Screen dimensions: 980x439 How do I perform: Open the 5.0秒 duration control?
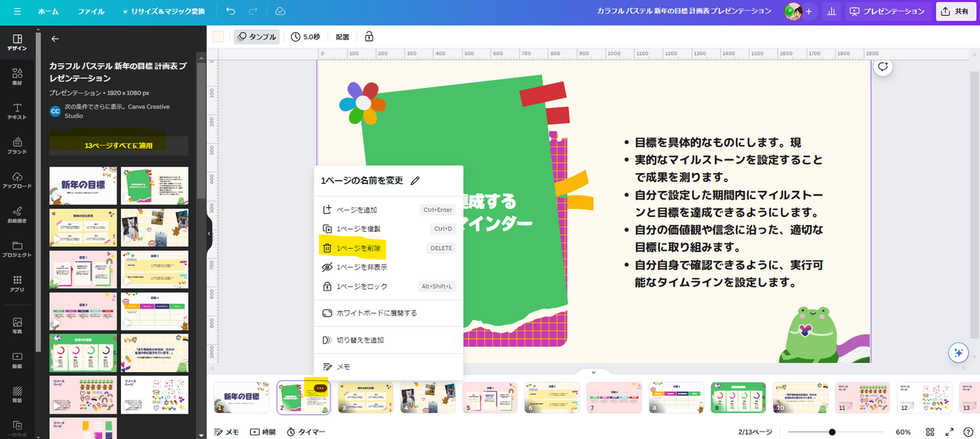307,36
